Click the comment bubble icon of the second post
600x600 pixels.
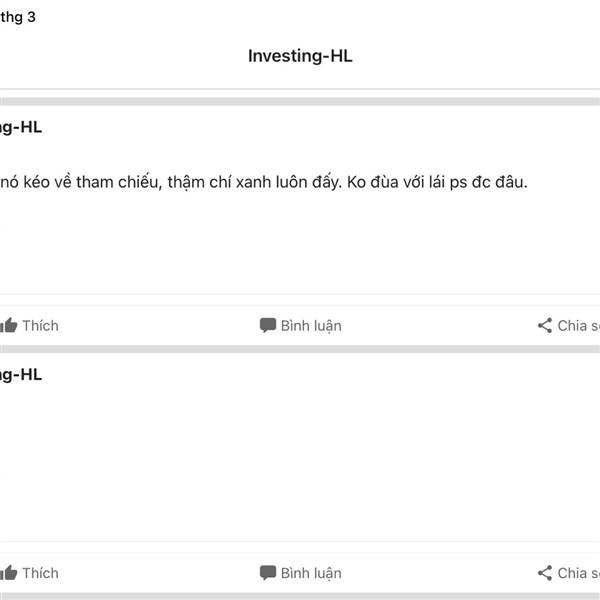point(268,573)
